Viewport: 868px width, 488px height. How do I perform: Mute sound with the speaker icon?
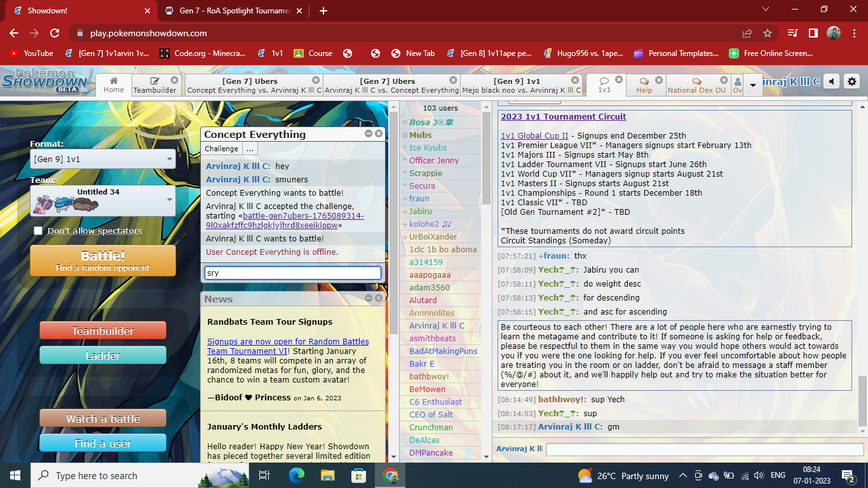[x=832, y=81]
